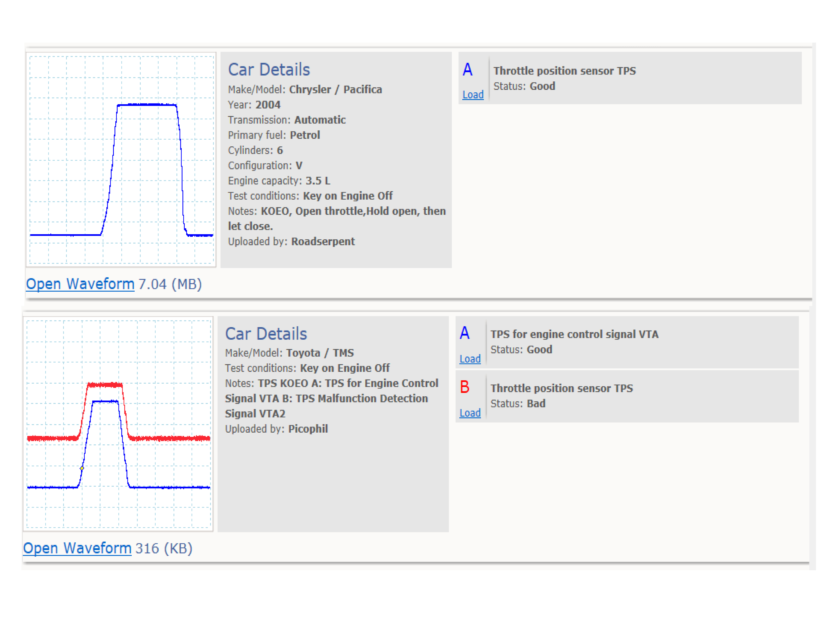This screenshot has width=839, height=644.
Task: Open the Chrysler Pacifica waveform link
Action: pyautogui.click(x=80, y=284)
